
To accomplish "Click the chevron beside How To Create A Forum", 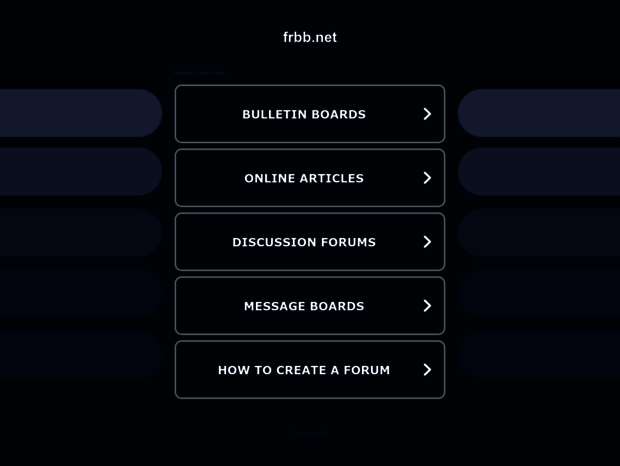I will (x=427, y=370).
